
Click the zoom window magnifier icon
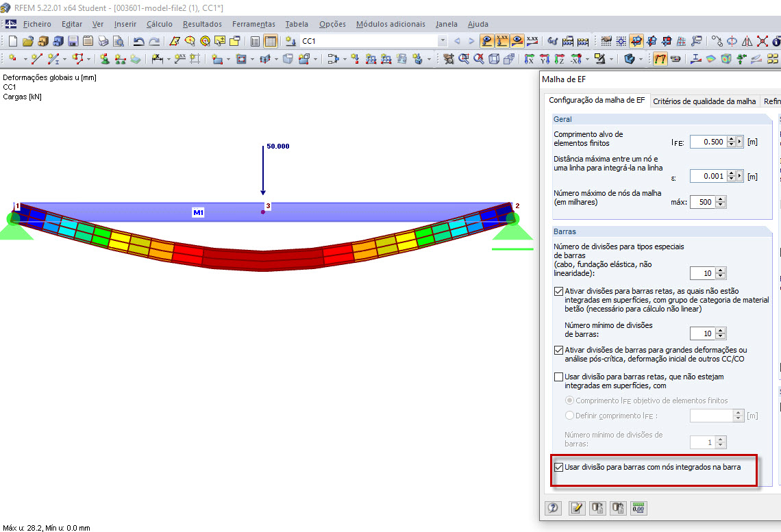click(464, 59)
